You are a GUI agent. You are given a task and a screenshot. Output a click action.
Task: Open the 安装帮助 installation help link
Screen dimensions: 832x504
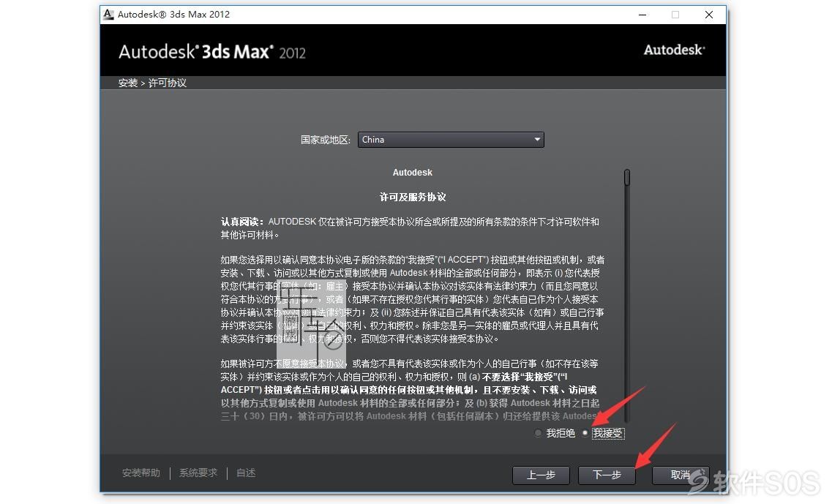[x=141, y=473]
